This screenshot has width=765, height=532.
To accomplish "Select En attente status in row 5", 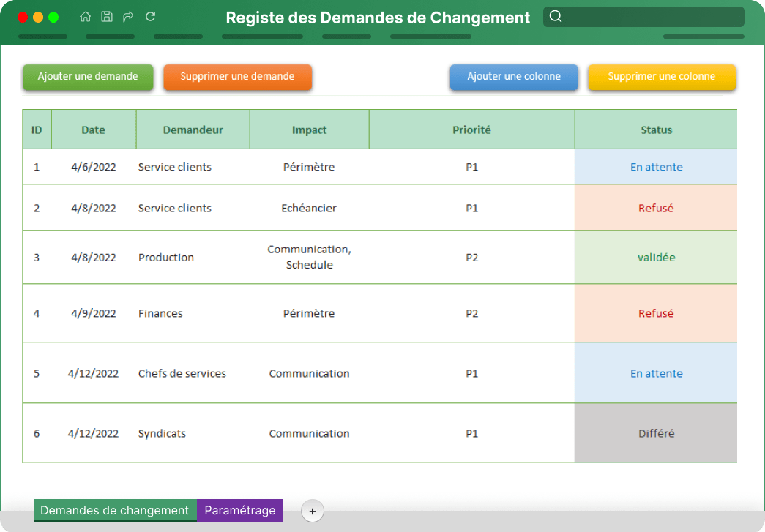I will point(656,373).
